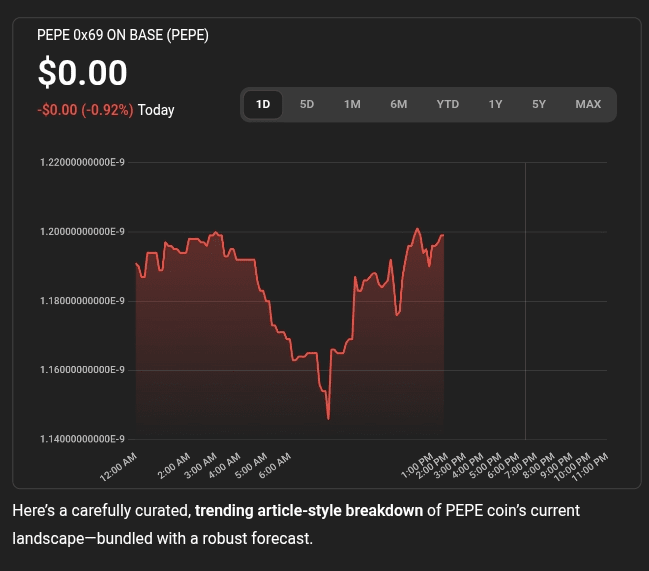This screenshot has height=571, width=649.
Task: Switch chart to 5D range
Action: point(307,104)
